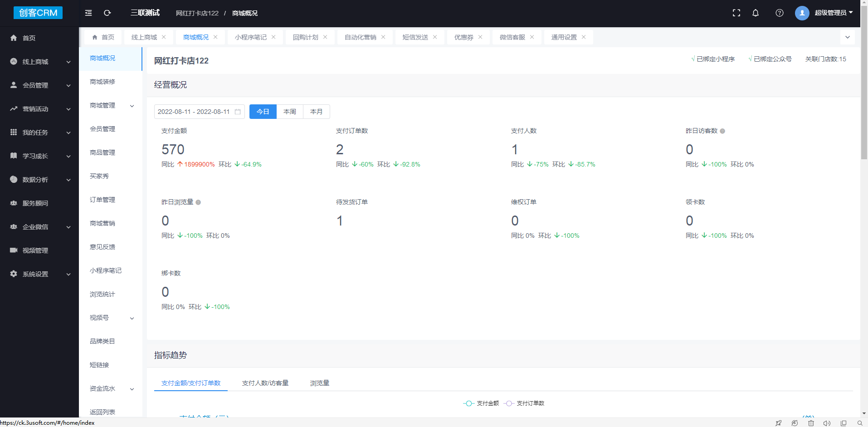
Task: Click the 营销活动 trend icon in the sidebar
Action: [14, 108]
